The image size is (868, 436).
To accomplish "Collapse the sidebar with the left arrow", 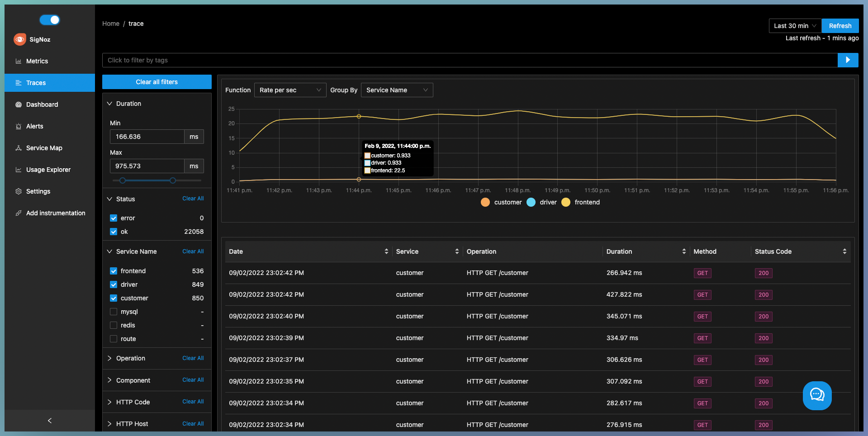I will (50, 421).
